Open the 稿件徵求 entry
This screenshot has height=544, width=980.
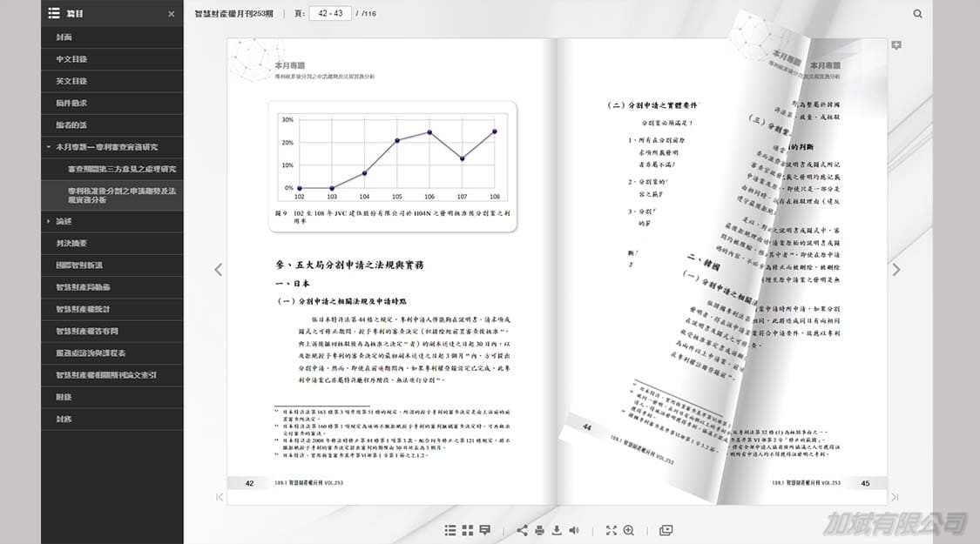point(112,103)
